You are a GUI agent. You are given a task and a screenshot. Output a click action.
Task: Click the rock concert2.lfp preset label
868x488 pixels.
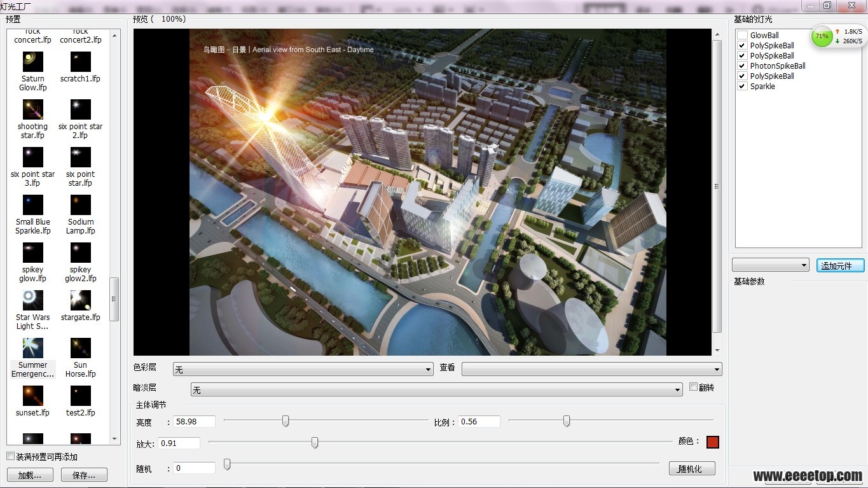click(x=80, y=36)
